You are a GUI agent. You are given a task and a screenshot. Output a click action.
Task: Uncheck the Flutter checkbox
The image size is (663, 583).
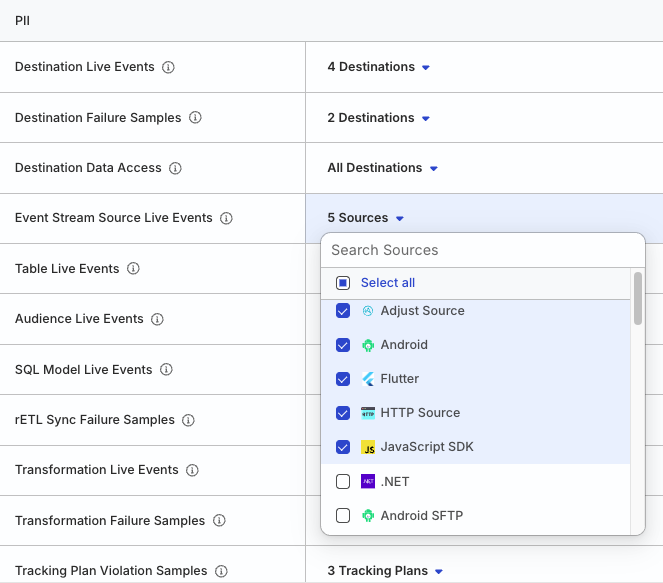(343, 379)
